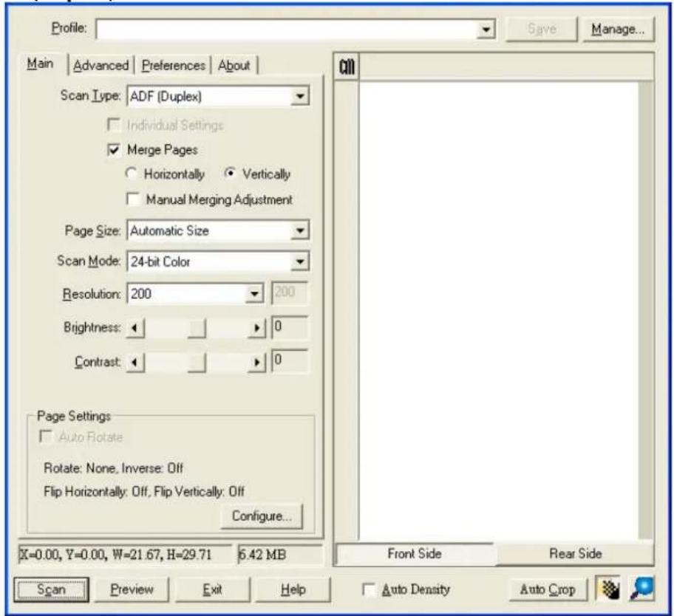Open the Scan Type dropdown
The height and width of the screenshot is (616, 674).
(299, 96)
